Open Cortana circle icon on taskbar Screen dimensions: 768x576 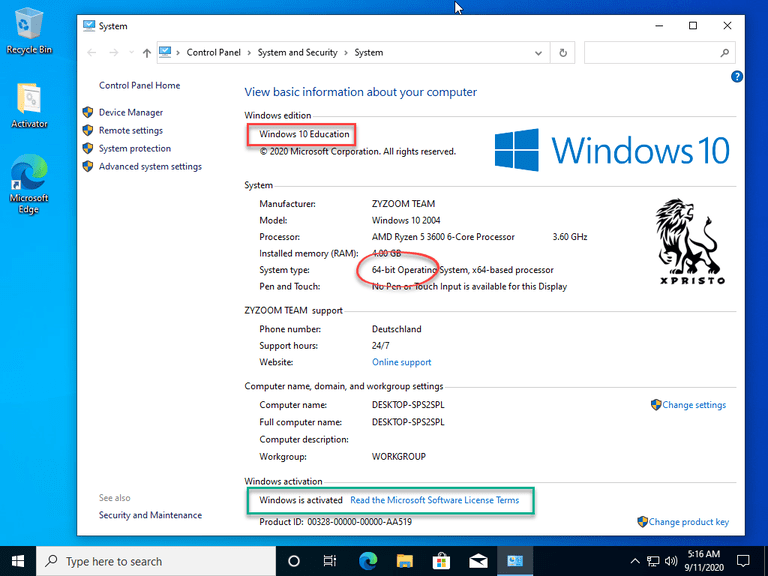click(294, 561)
